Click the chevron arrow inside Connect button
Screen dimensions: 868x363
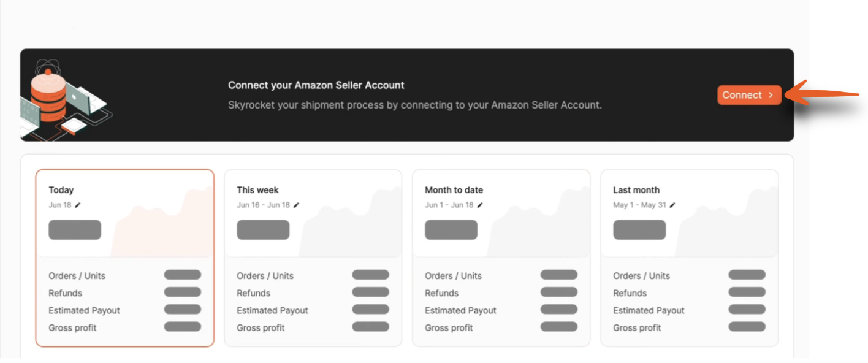coord(771,95)
